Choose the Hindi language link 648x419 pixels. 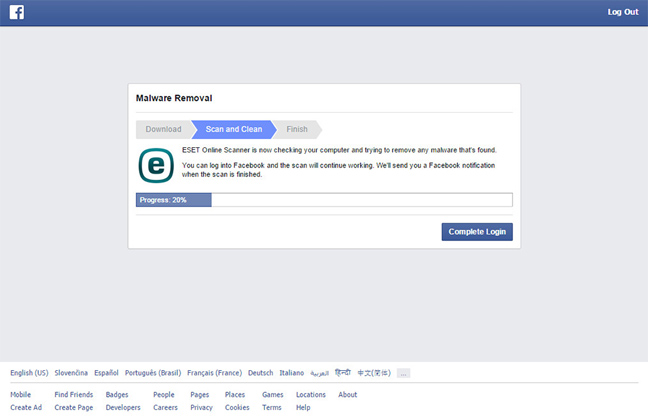pos(343,373)
